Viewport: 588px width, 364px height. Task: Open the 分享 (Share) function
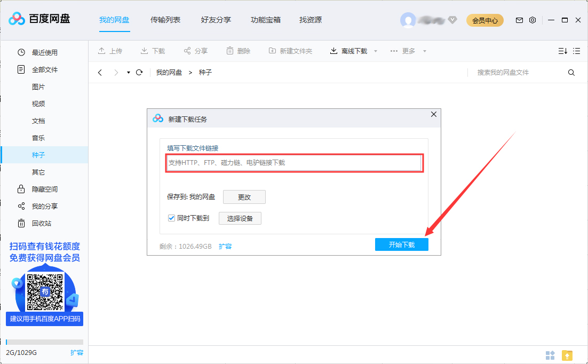(196, 51)
